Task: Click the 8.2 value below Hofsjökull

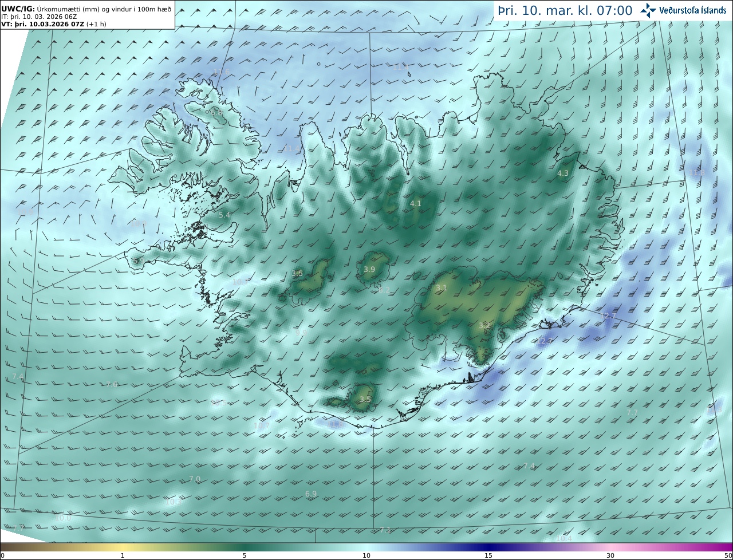Action: [384, 290]
